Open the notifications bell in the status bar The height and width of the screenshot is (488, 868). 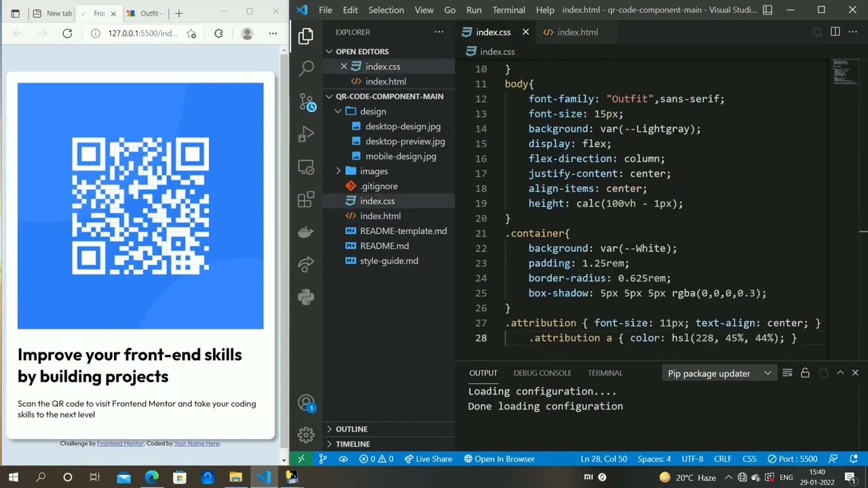point(854,459)
